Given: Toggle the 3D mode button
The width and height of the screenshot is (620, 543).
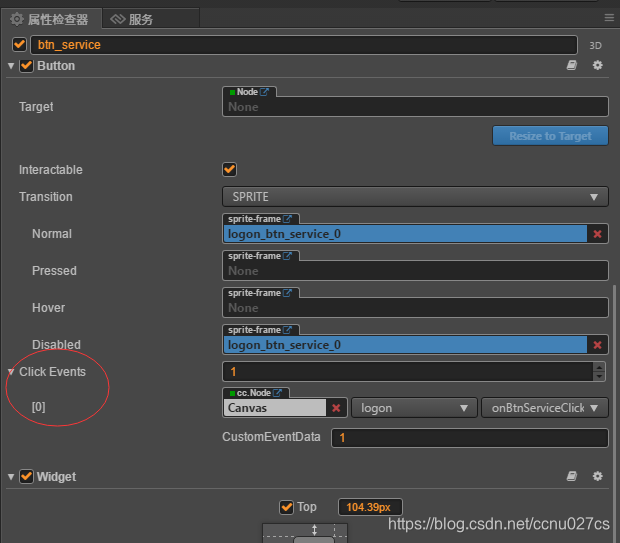Looking at the screenshot, I should coord(595,46).
